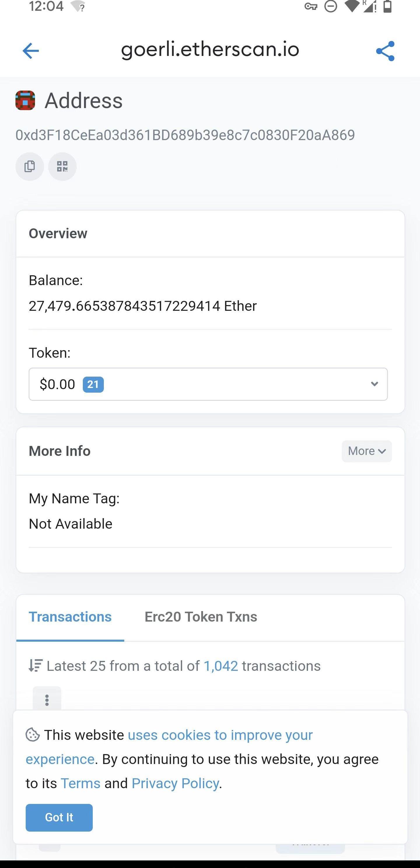Image resolution: width=420 pixels, height=868 pixels.
Task: Tap the 21 token count badge
Action: [x=93, y=384]
